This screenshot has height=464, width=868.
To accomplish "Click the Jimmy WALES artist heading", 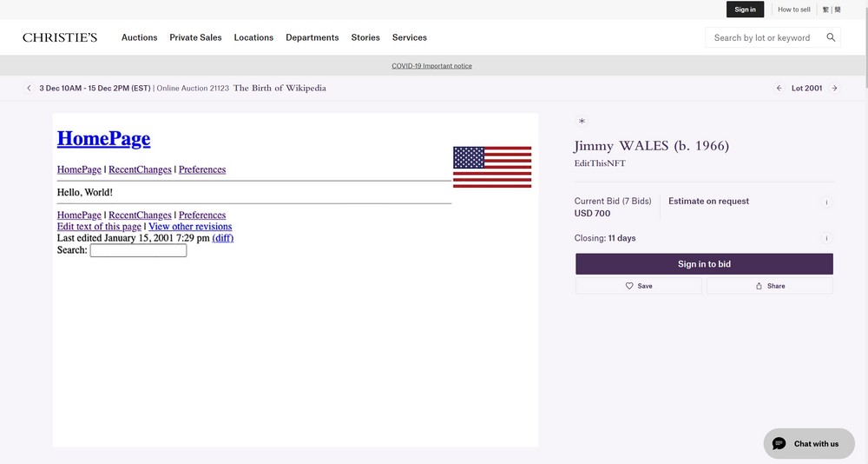I will (x=652, y=146).
